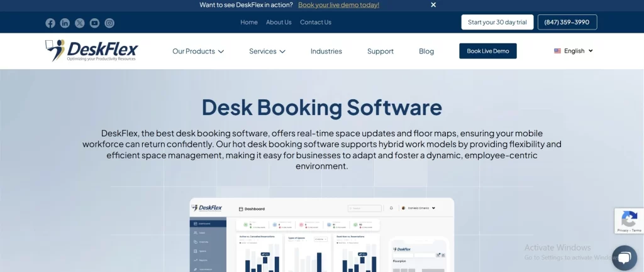The image size is (644, 272).
Task: Open the YouTube channel icon
Action: tap(94, 23)
